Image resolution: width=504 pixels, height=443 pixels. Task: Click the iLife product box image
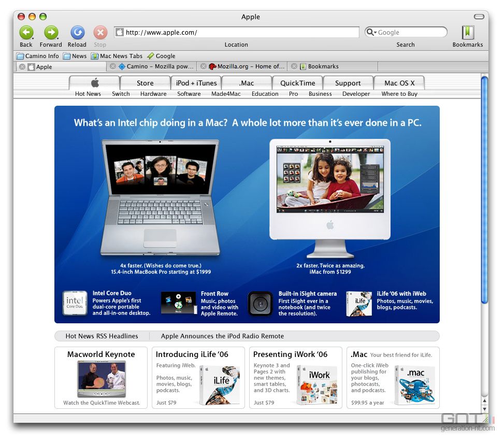click(x=220, y=385)
